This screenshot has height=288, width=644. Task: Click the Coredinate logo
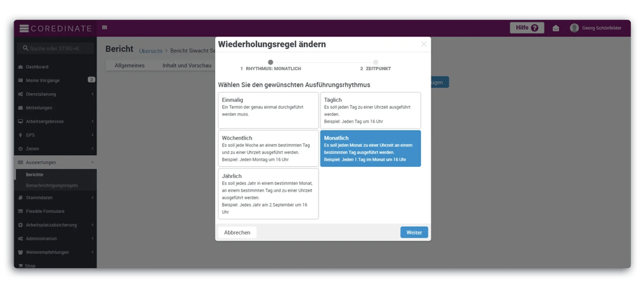(56, 28)
